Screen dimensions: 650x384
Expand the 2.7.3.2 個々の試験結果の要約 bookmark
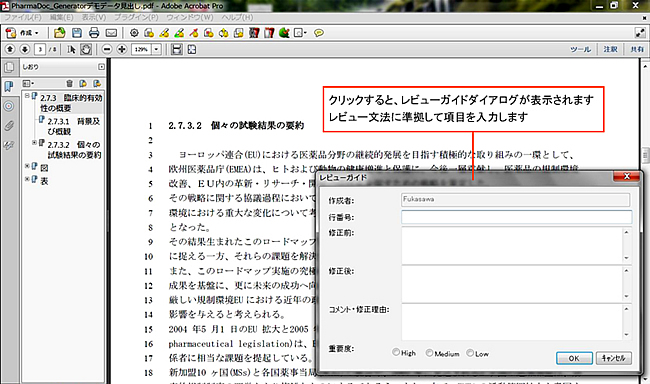[x=34, y=143]
